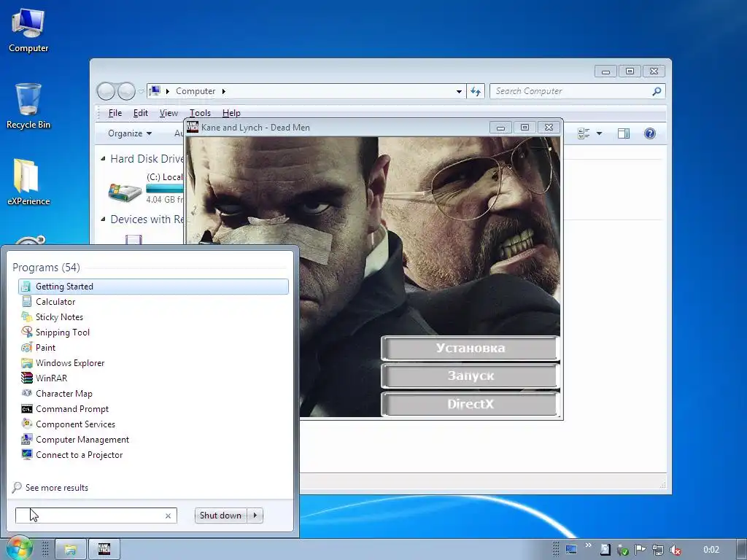747x560 pixels.
Task: Open the Tools menu in Explorer
Action: 200,113
